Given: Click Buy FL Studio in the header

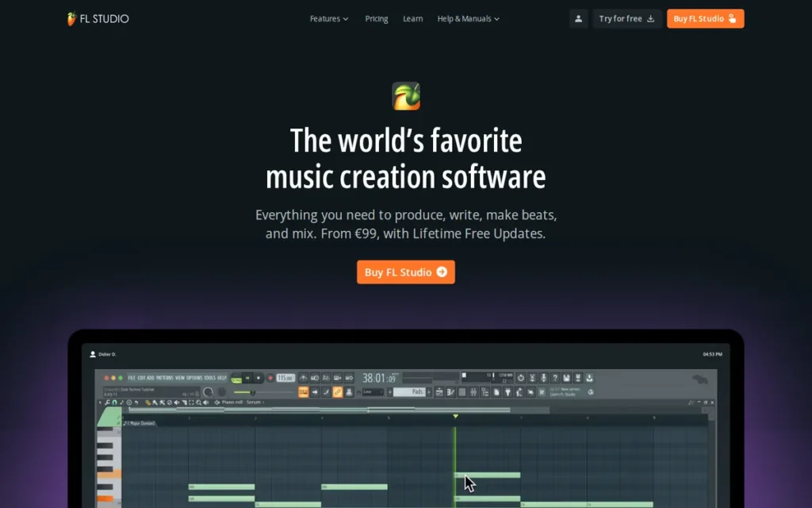Looking at the screenshot, I should tap(705, 19).
